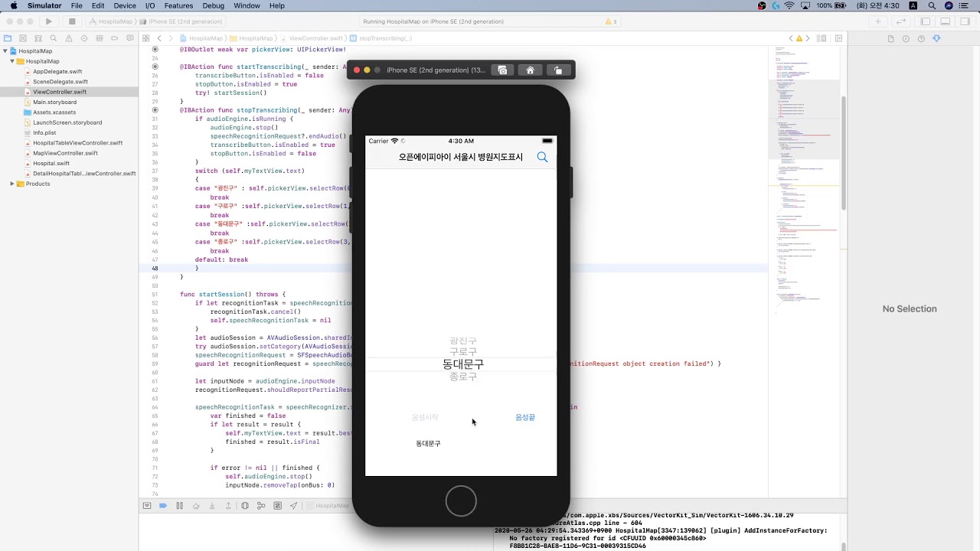Image resolution: width=980 pixels, height=551 pixels.
Task: Tap the 음성끝 button in the app
Action: (x=525, y=417)
